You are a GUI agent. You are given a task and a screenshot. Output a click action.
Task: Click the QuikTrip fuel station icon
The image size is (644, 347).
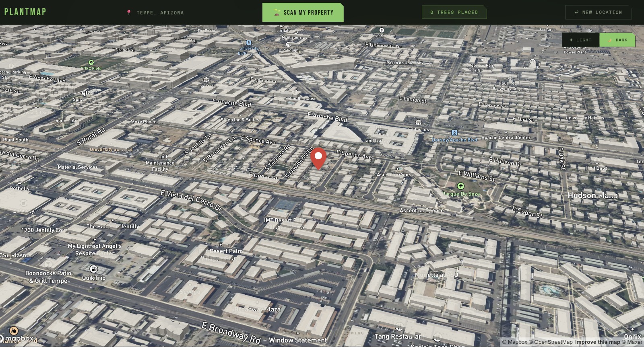(x=94, y=269)
